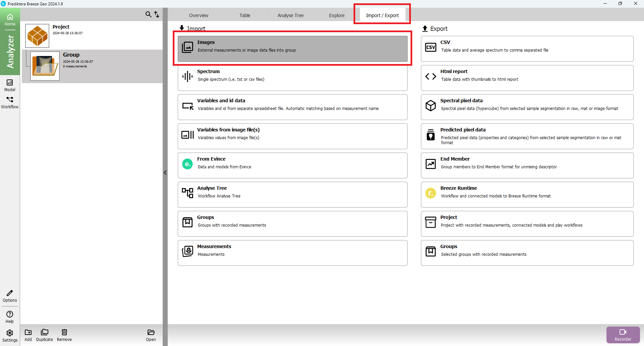
Task: Click the Add group icon
Action: coord(28,335)
